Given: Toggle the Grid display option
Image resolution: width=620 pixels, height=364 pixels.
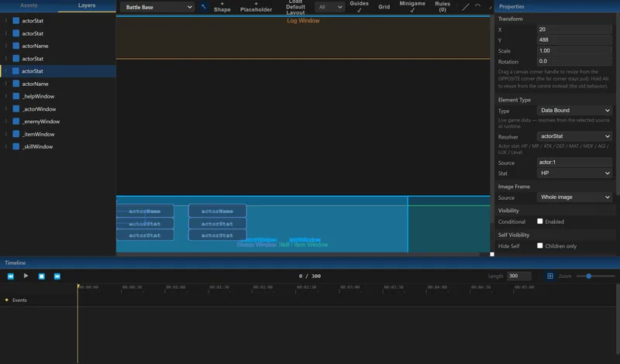Looking at the screenshot, I should coord(384,7).
